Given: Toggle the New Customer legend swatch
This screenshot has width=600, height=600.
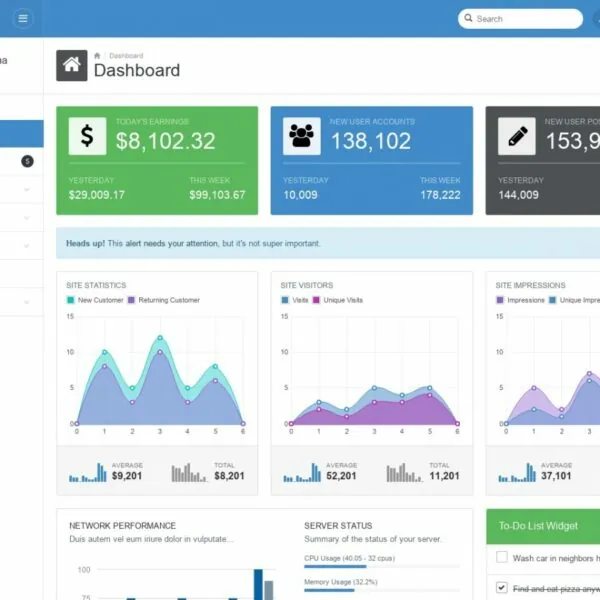Looking at the screenshot, I should (70, 300).
